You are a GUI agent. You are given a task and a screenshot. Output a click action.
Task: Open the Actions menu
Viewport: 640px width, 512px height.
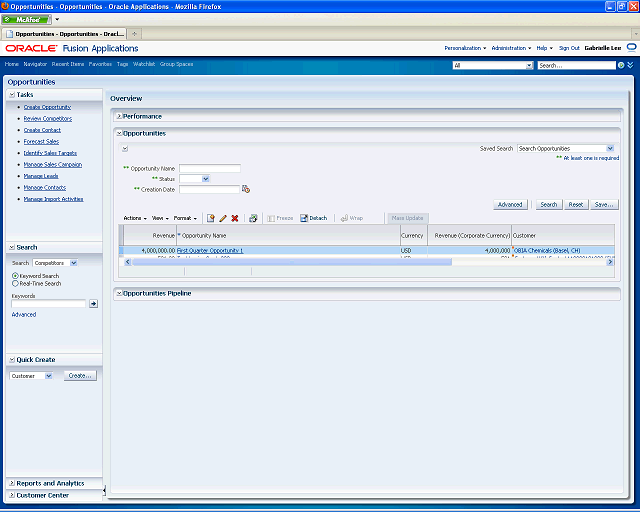[135, 218]
